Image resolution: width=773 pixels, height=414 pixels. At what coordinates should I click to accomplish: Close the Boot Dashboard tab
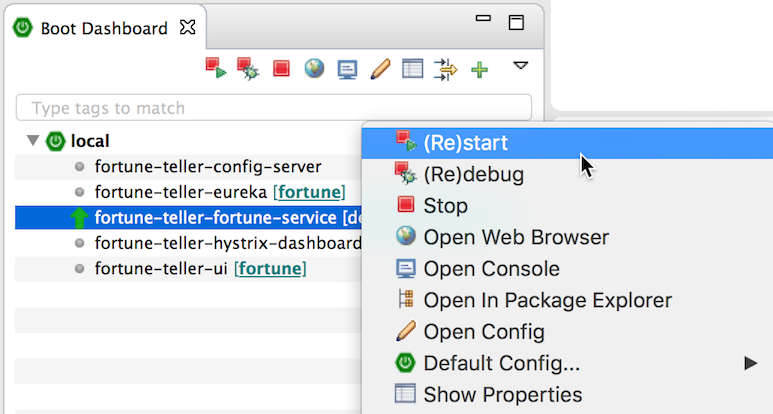[187, 27]
